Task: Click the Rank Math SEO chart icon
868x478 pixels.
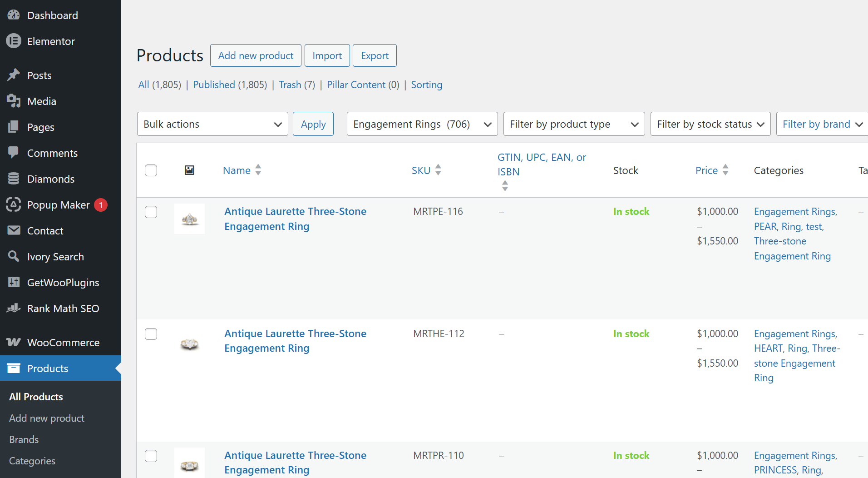Action: (x=14, y=308)
